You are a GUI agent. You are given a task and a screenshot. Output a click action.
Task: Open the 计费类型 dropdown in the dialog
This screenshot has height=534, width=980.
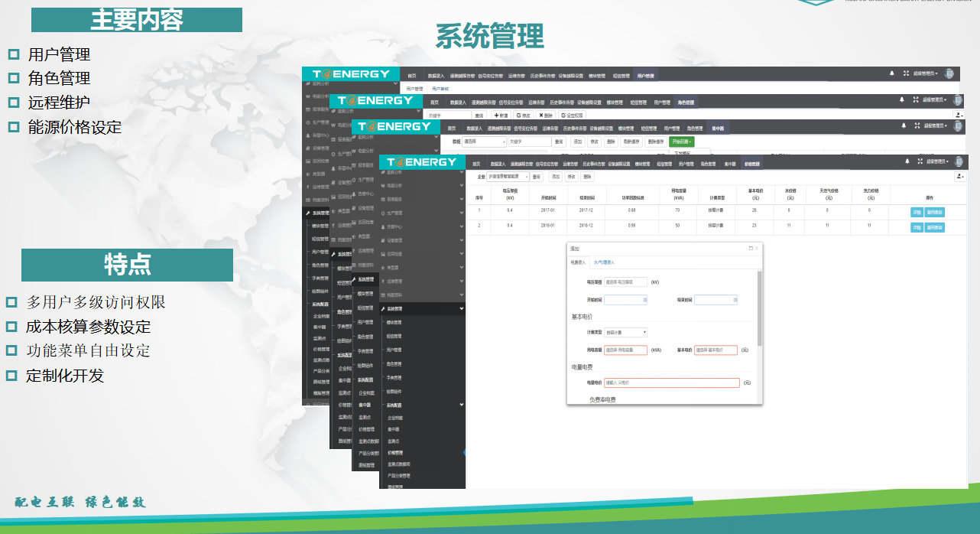[x=625, y=332]
